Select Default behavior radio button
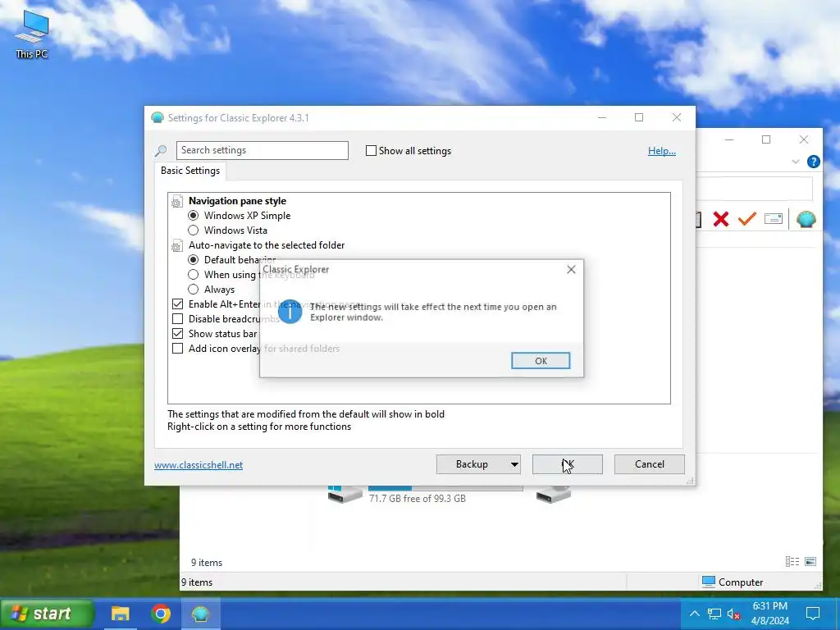This screenshot has width=840, height=630. tap(194, 260)
